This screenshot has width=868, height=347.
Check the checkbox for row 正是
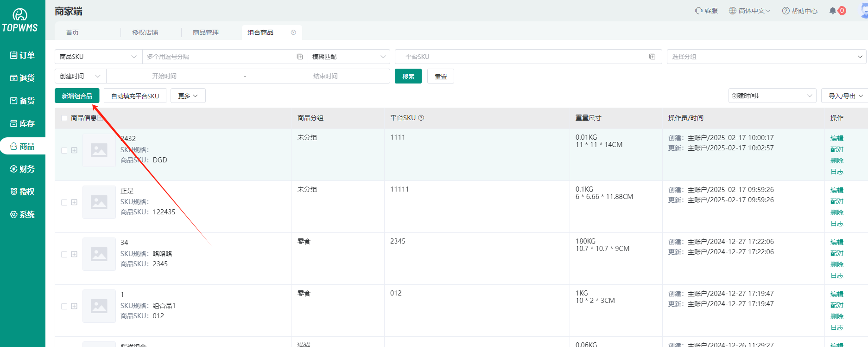[64, 202]
